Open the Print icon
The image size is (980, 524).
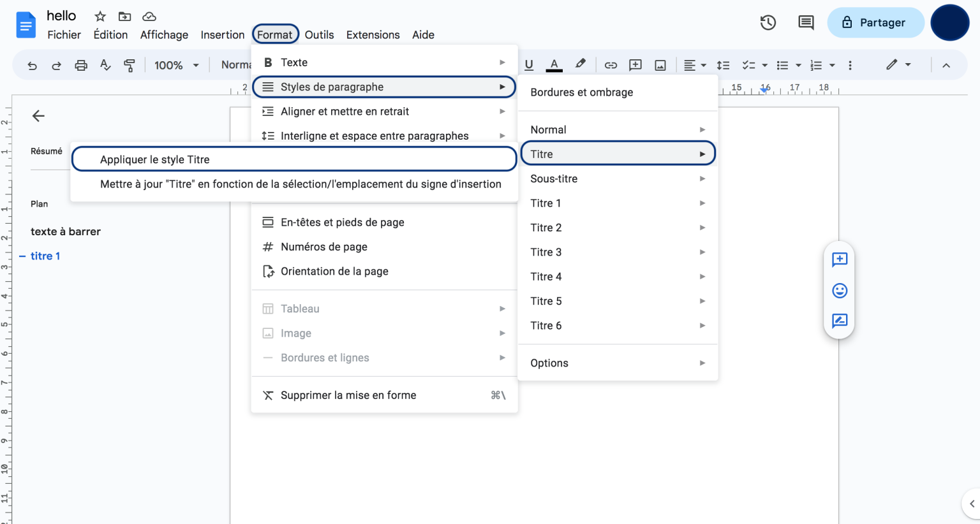[80, 64]
